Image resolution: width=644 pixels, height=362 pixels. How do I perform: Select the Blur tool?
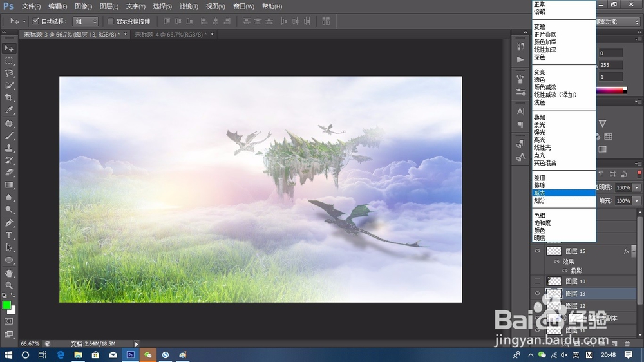click(x=8, y=197)
